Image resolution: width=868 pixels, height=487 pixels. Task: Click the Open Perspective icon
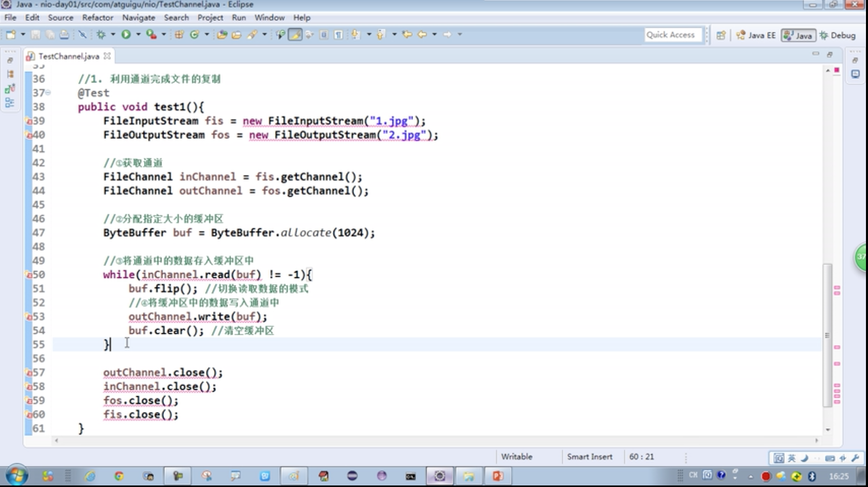(x=721, y=35)
